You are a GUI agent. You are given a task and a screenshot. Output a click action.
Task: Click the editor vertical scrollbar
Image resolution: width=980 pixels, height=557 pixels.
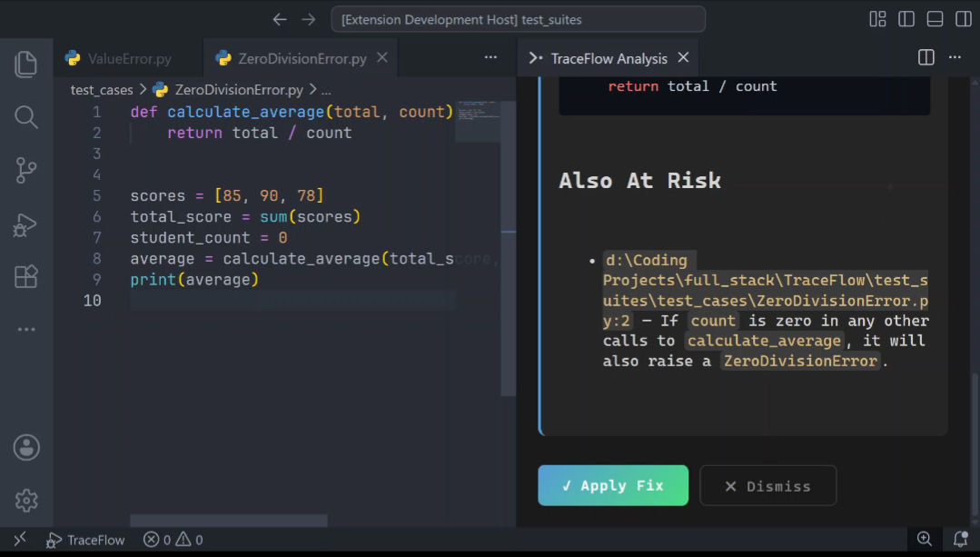pyautogui.click(x=508, y=249)
